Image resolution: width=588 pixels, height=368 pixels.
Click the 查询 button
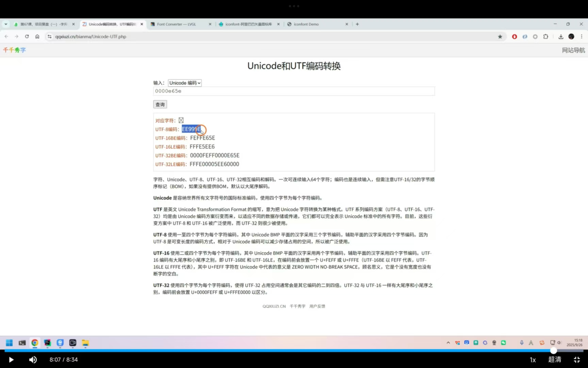tap(160, 105)
